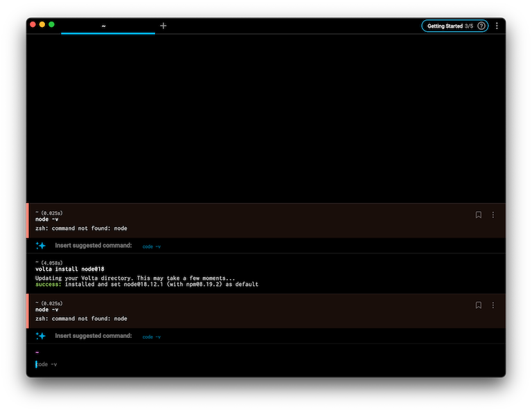Click the second 'zsh: command not found: node' error
Screen dimensions: 532x412
point(81,319)
